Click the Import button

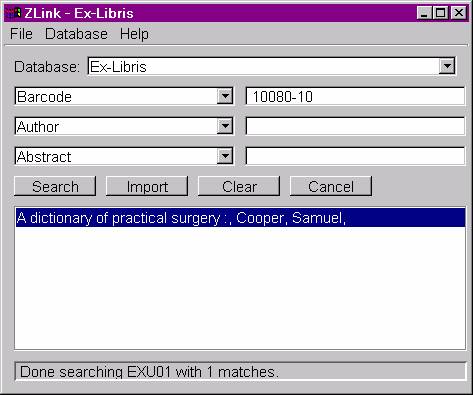(x=147, y=186)
